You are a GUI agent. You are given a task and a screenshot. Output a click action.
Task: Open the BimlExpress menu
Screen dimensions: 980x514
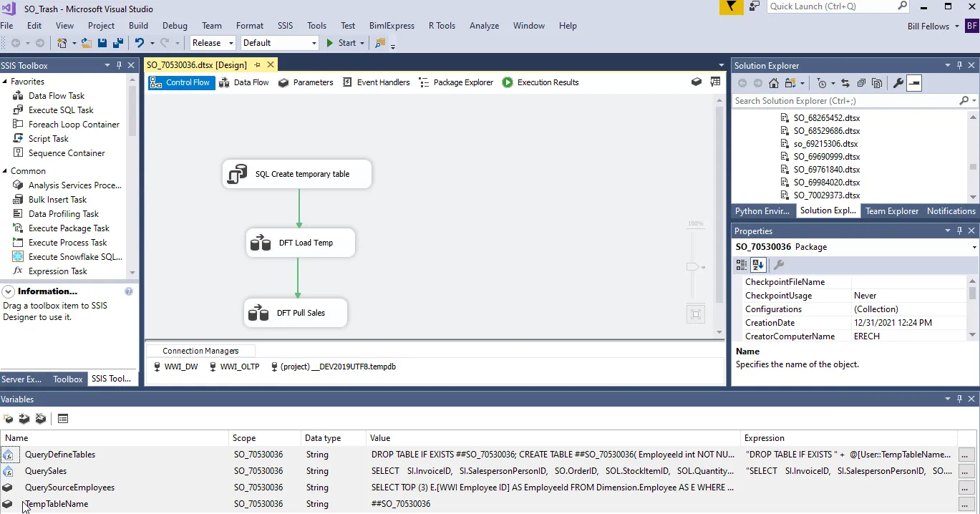pos(392,26)
